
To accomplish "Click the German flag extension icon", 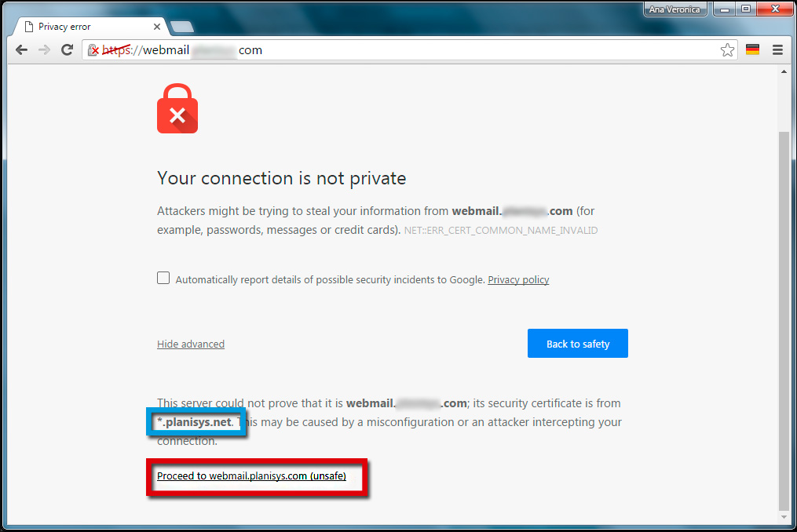I will pyautogui.click(x=752, y=49).
